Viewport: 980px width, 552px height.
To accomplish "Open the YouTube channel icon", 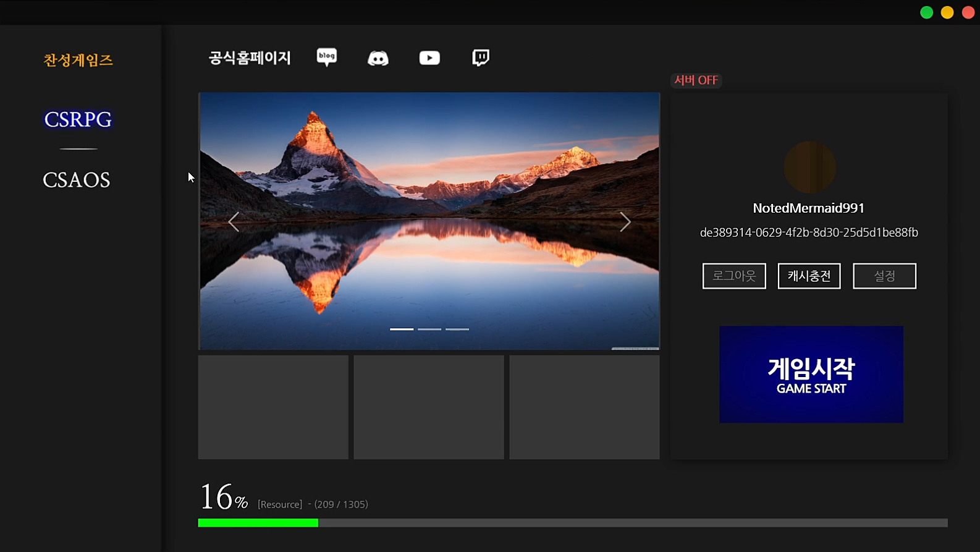I will pos(429,58).
